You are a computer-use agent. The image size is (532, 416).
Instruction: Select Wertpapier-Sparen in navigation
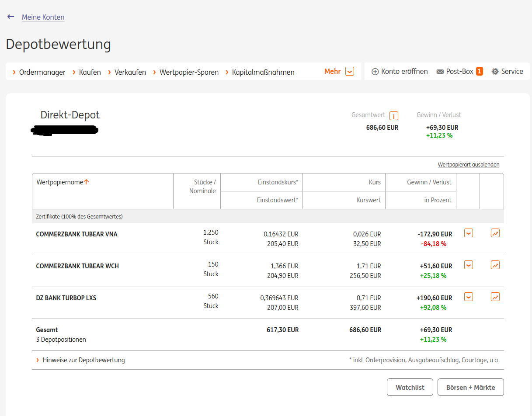pyautogui.click(x=189, y=72)
